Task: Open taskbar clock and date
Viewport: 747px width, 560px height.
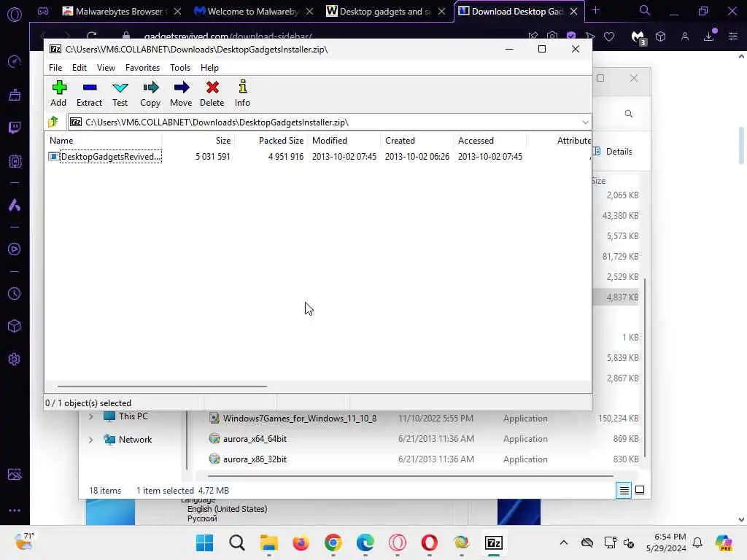Action: click(666, 542)
